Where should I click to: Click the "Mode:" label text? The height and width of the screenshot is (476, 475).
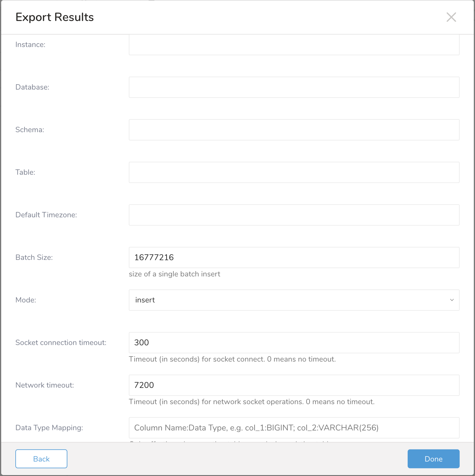[x=26, y=300]
